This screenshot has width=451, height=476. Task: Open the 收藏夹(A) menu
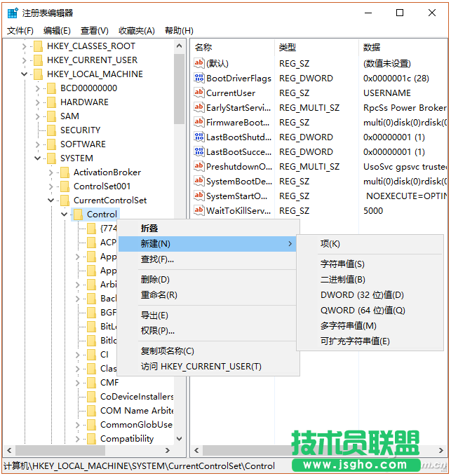[137, 31]
